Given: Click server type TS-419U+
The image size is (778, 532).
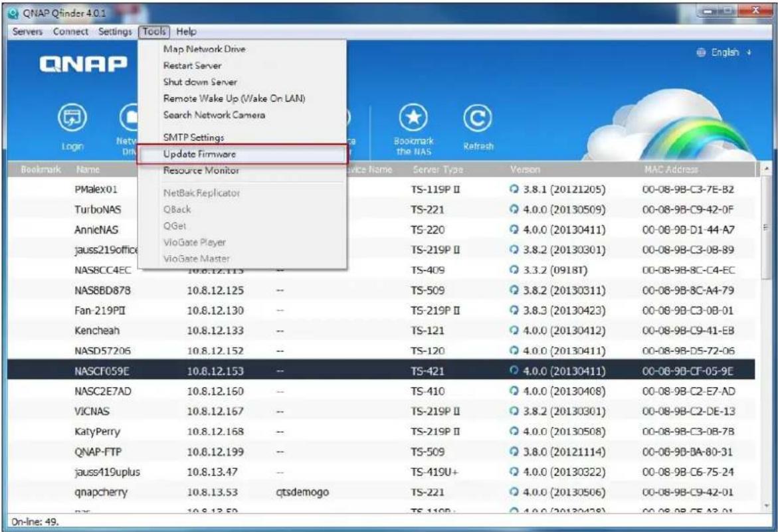Looking at the screenshot, I should click(434, 472).
